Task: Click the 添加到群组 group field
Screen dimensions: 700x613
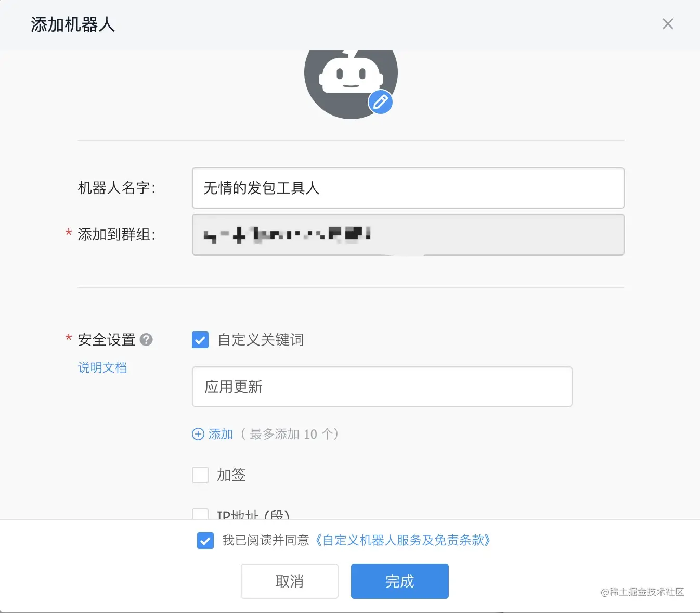Action: tap(408, 235)
